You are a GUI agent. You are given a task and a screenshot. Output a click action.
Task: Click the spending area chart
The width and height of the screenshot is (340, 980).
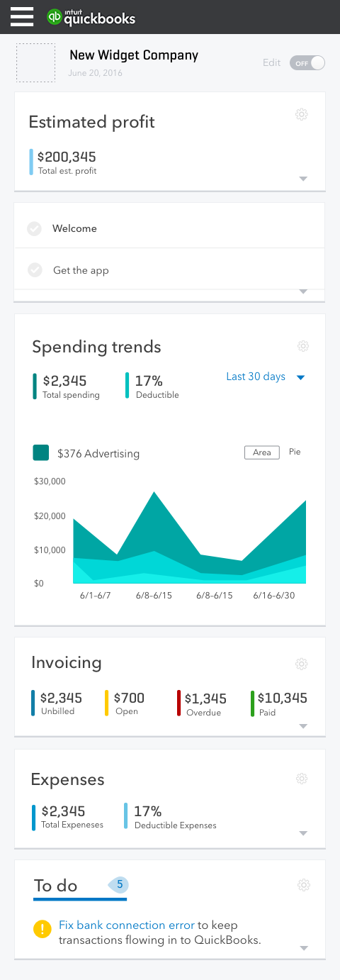(x=190, y=537)
